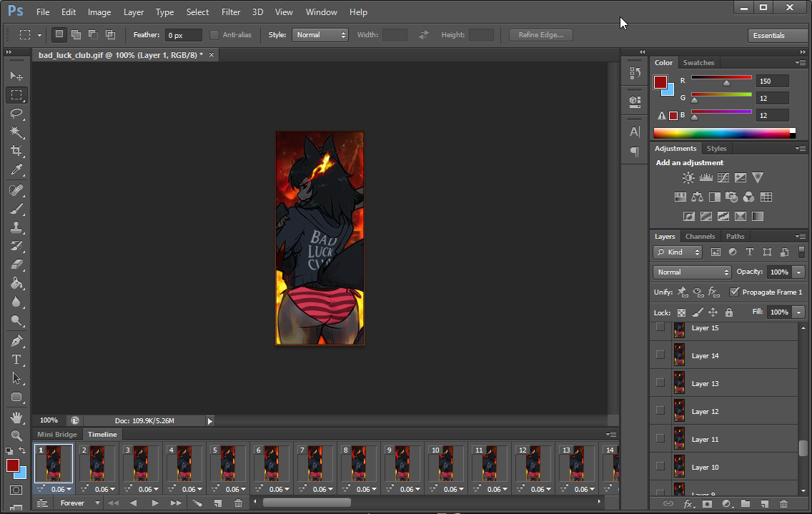This screenshot has height=514, width=812.
Task: Open the layer blend mode dropdown
Action: (692, 272)
